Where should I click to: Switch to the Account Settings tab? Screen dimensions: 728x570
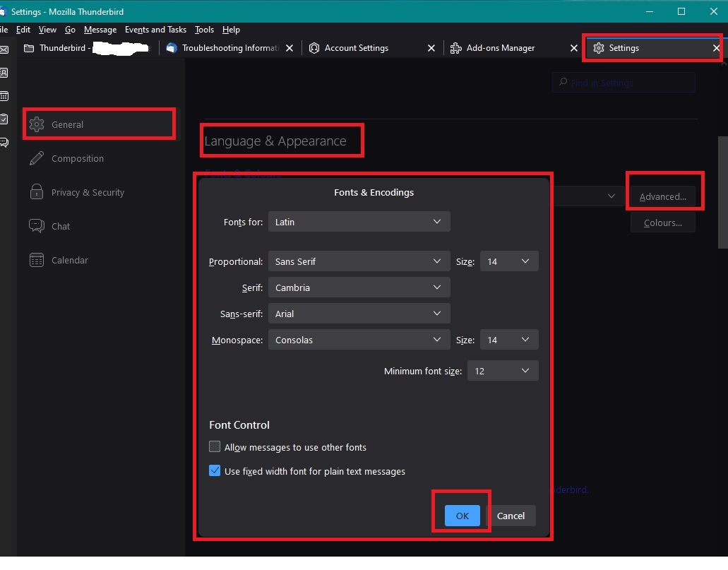(356, 48)
